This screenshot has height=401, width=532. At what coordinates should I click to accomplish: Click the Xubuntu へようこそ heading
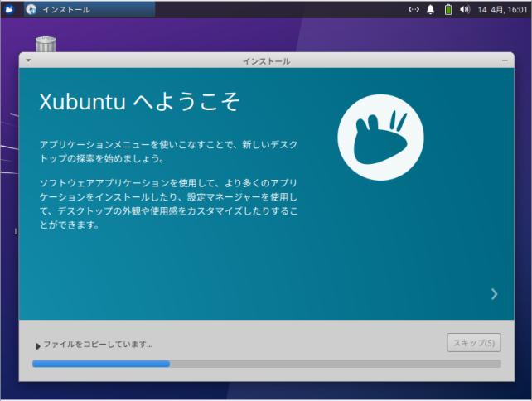point(139,101)
